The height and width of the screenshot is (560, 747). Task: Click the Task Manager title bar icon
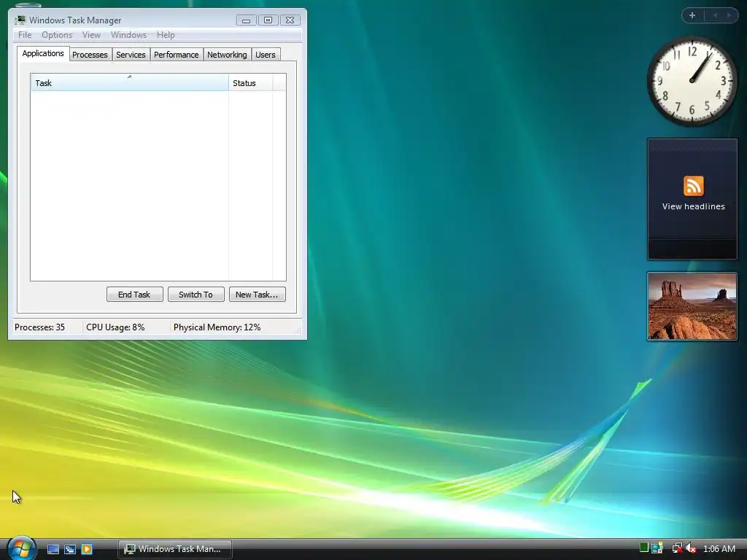(20, 20)
